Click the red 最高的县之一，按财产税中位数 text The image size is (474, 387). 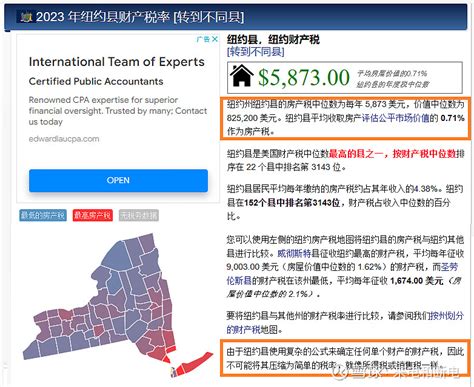click(x=392, y=154)
